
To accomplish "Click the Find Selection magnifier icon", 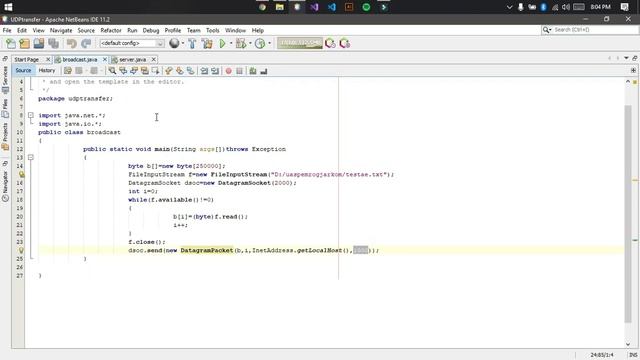I will [x=112, y=71].
